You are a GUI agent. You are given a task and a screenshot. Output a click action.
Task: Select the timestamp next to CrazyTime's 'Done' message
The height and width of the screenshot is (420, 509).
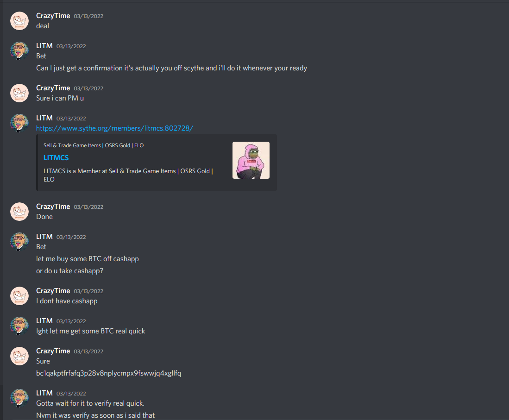tap(88, 207)
